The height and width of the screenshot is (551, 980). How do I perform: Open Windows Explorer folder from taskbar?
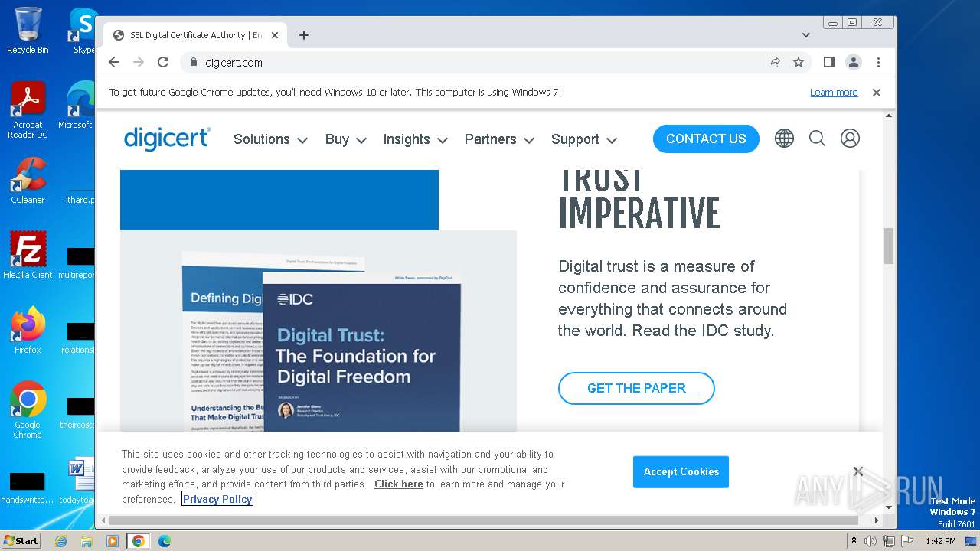pyautogui.click(x=87, y=541)
